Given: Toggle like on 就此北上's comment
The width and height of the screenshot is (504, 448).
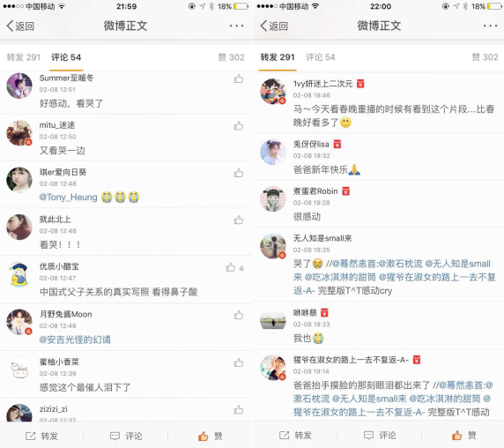Looking at the screenshot, I should pyautogui.click(x=239, y=220).
